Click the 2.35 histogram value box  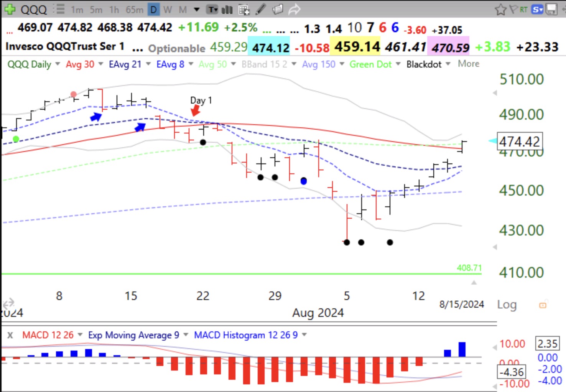click(547, 343)
